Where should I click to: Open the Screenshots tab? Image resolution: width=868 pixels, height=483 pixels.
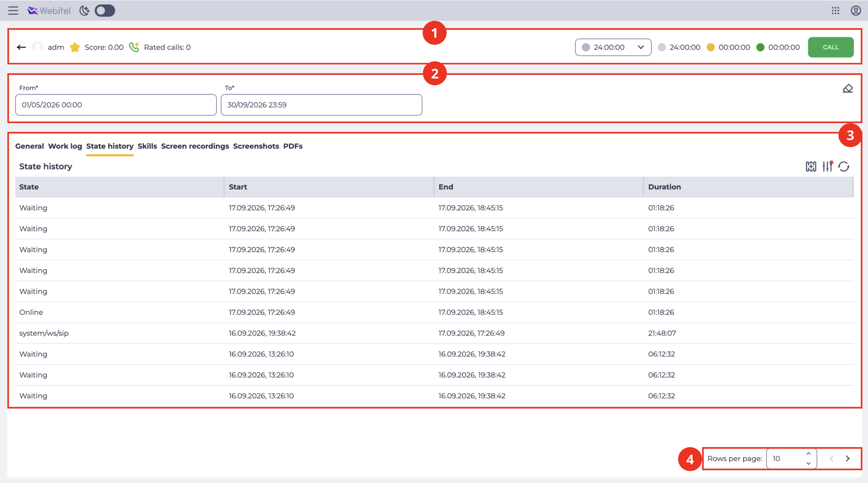click(x=256, y=146)
